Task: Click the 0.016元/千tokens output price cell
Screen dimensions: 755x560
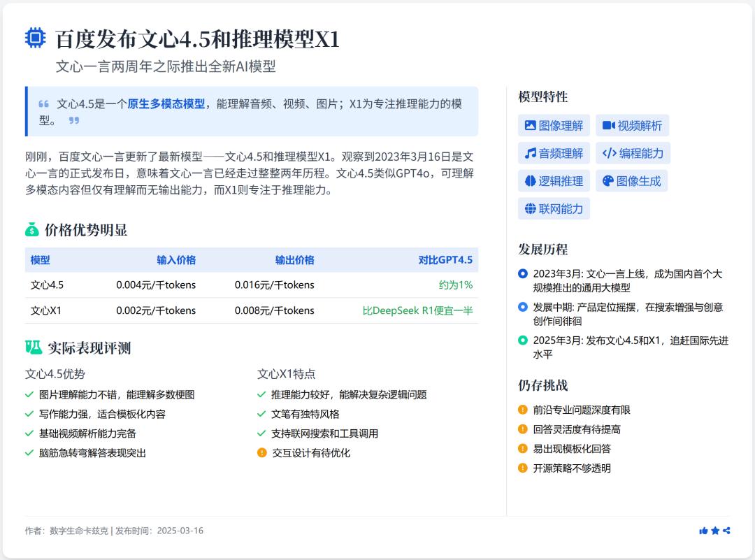Action: pos(275,285)
